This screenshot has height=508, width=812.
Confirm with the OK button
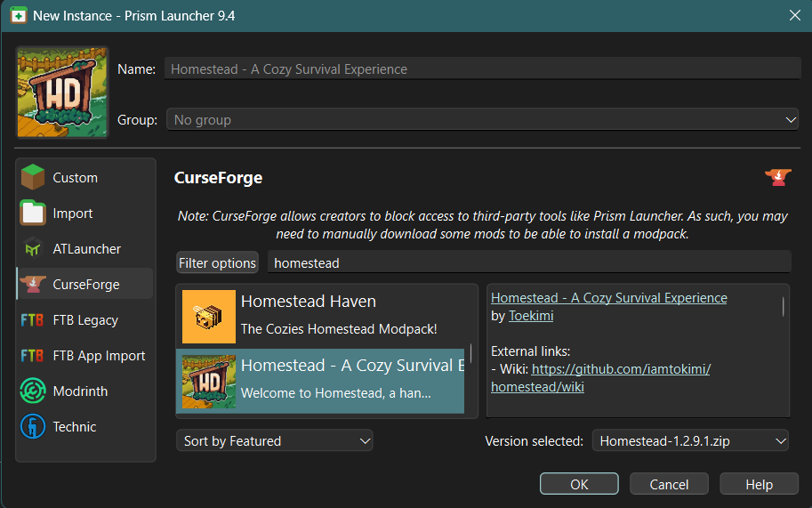coord(579,484)
